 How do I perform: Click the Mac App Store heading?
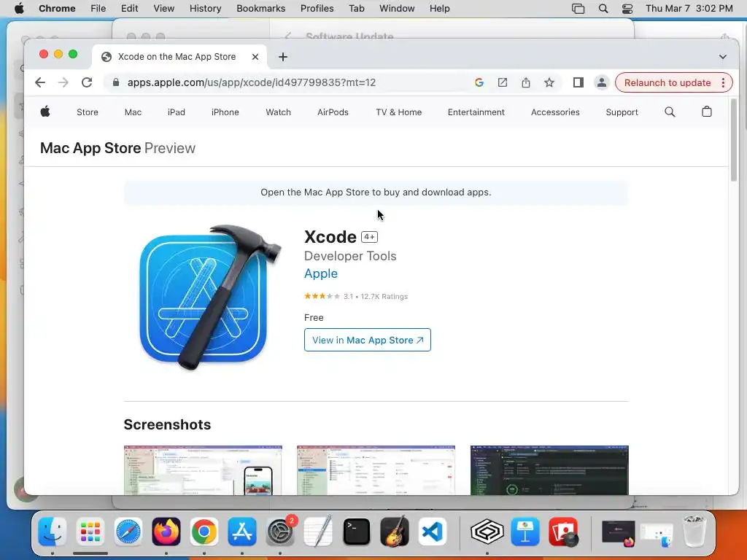tap(90, 148)
